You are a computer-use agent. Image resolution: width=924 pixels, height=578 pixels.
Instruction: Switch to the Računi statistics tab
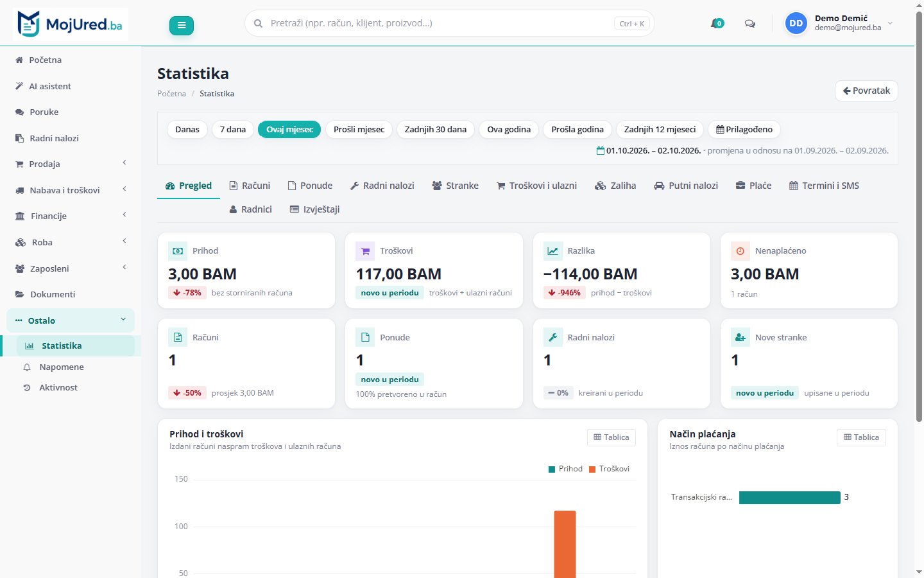pyautogui.click(x=250, y=186)
